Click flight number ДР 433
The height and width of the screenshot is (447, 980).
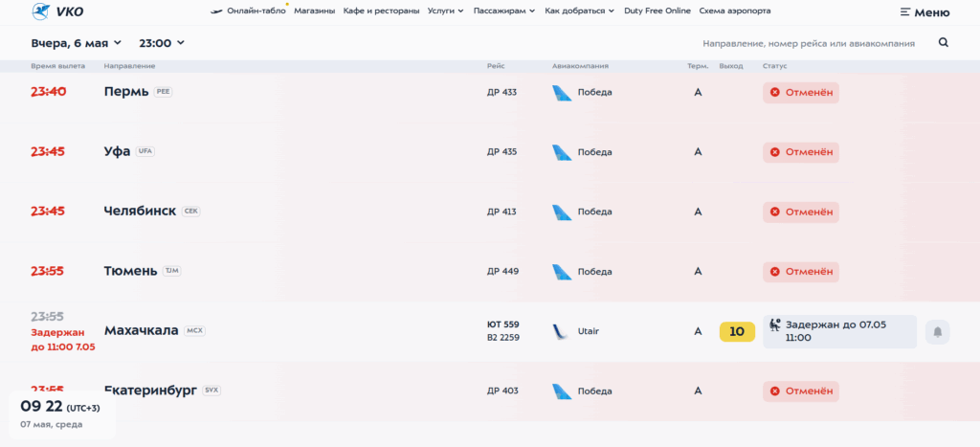pos(501,93)
